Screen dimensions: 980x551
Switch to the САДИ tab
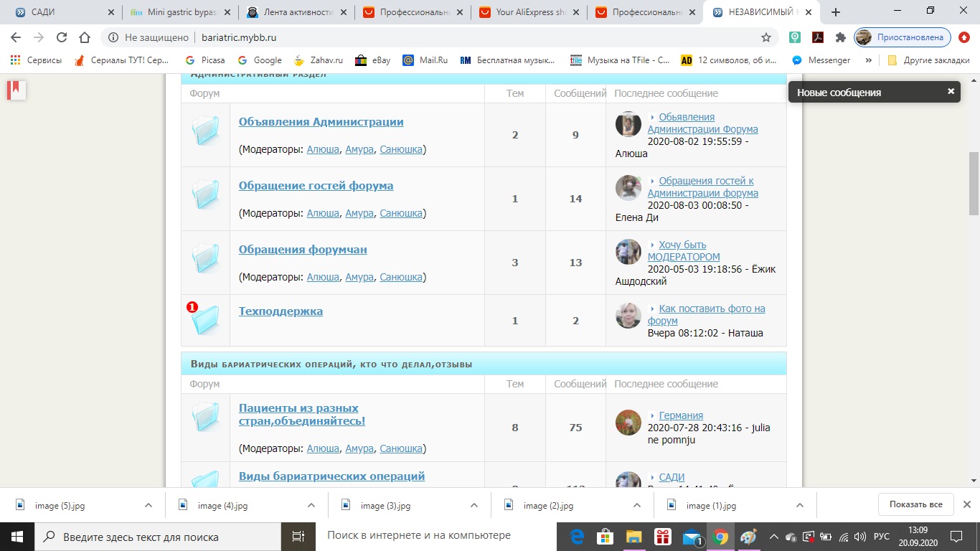coord(63,12)
